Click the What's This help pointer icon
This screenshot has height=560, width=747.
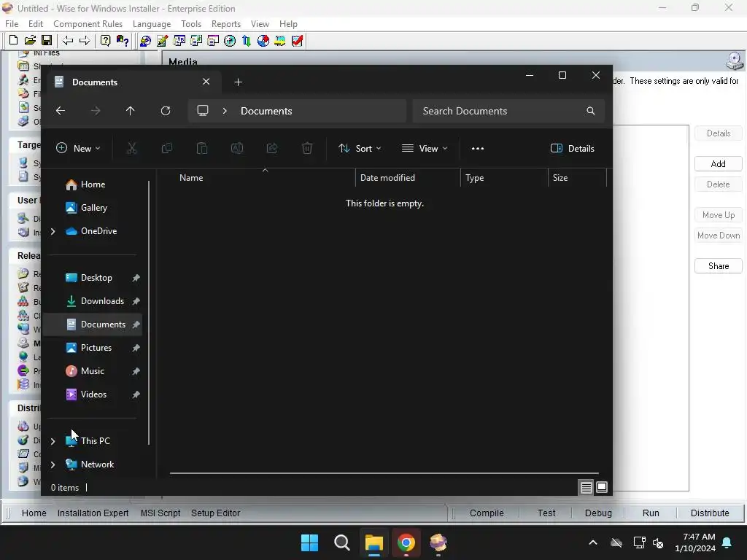123,41
